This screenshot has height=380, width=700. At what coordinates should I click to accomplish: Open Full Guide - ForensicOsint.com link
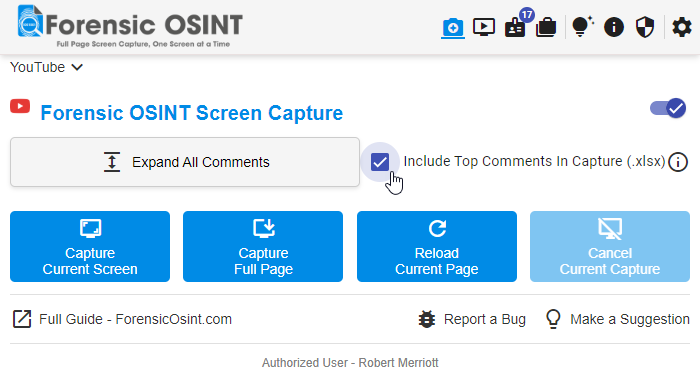pos(122,319)
